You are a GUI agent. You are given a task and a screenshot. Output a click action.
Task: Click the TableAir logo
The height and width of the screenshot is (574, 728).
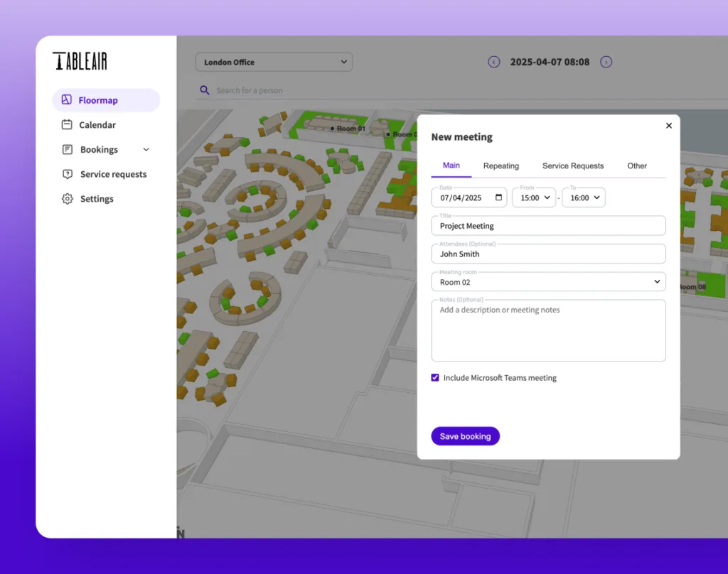[x=80, y=61]
